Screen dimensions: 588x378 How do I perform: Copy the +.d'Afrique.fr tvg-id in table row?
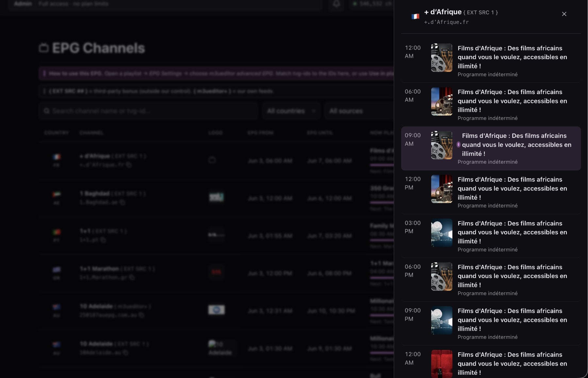(x=129, y=165)
